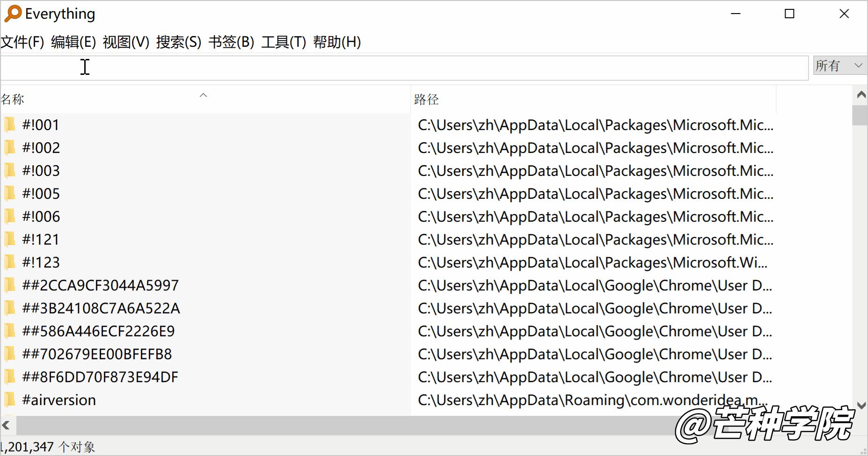Click folder icon of ##8F6DD70F873E94DF

10,377
